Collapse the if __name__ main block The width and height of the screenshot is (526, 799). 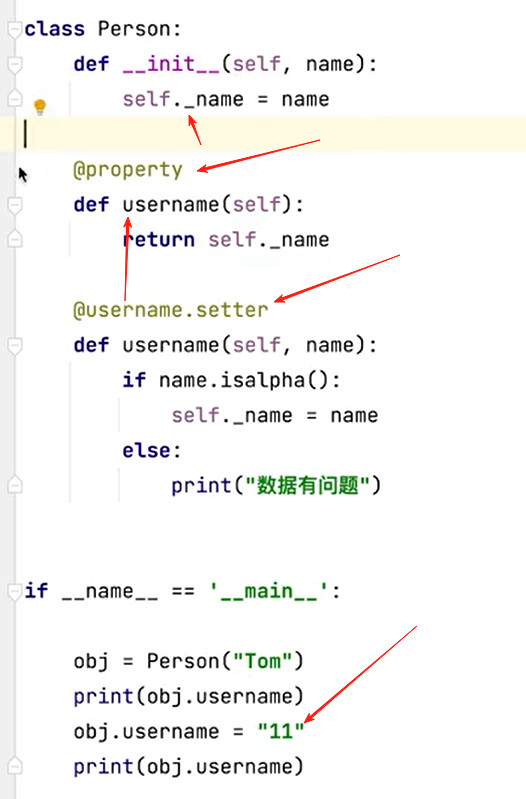coord(15,592)
